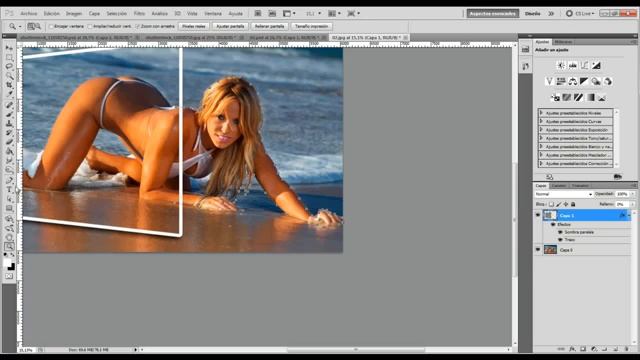Add a Brightness/Contrast adjustment
The width and height of the screenshot is (640, 360).
tap(561, 65)
